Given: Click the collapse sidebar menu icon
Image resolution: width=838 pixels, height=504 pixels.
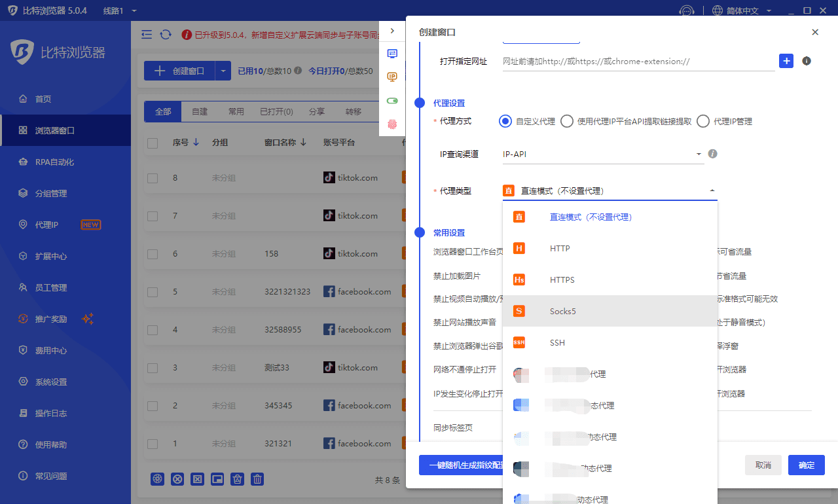Looking at the screenshot, I should pos(147,35).
